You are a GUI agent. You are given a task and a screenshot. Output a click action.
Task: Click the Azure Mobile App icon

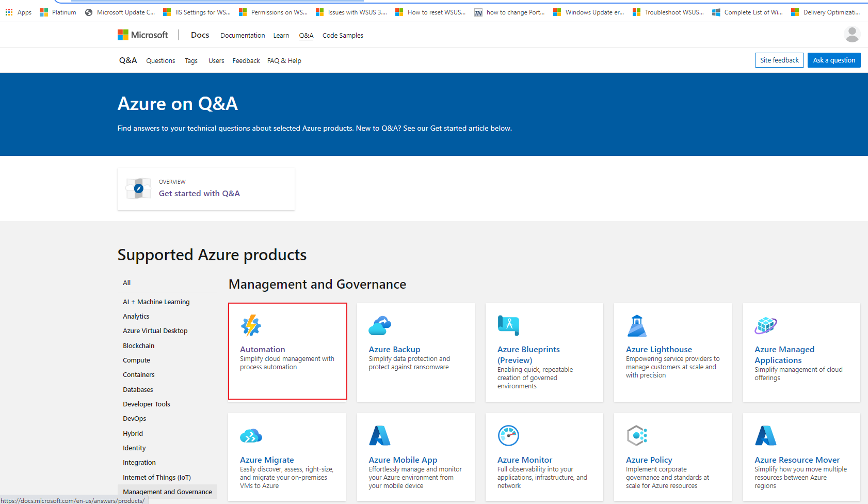380,436
